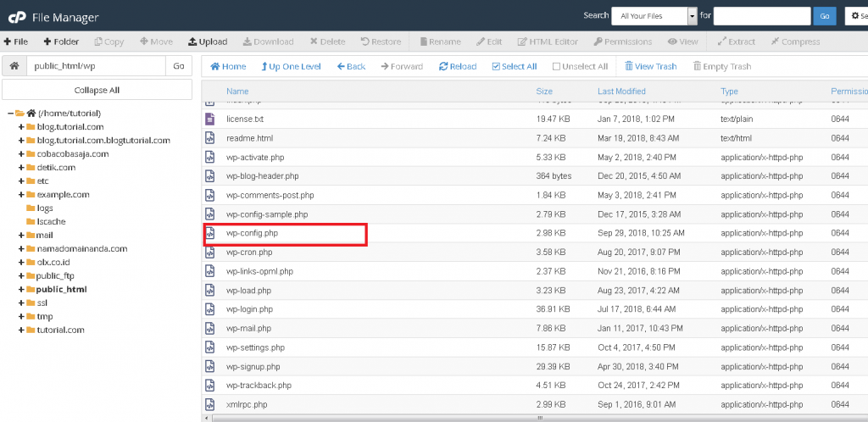868x422 pixels.
Task: Click the Delete toolbar button
Action: click(327, 42)
